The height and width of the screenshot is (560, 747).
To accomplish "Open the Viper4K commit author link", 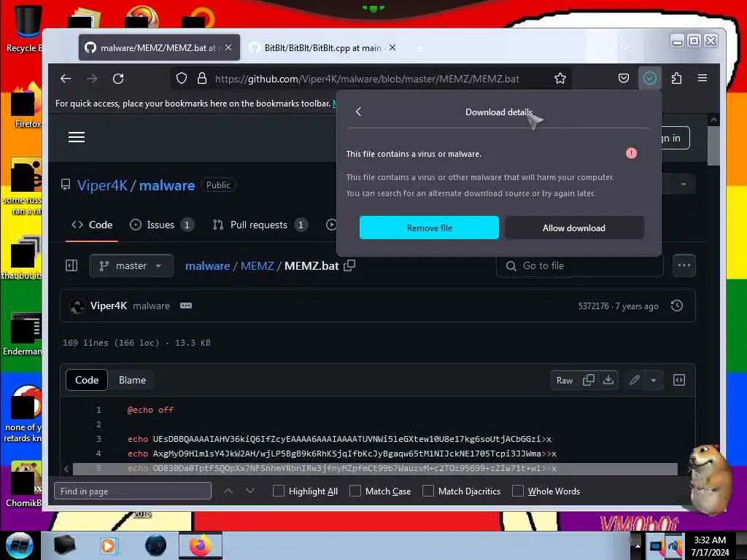I will [109, 306].
